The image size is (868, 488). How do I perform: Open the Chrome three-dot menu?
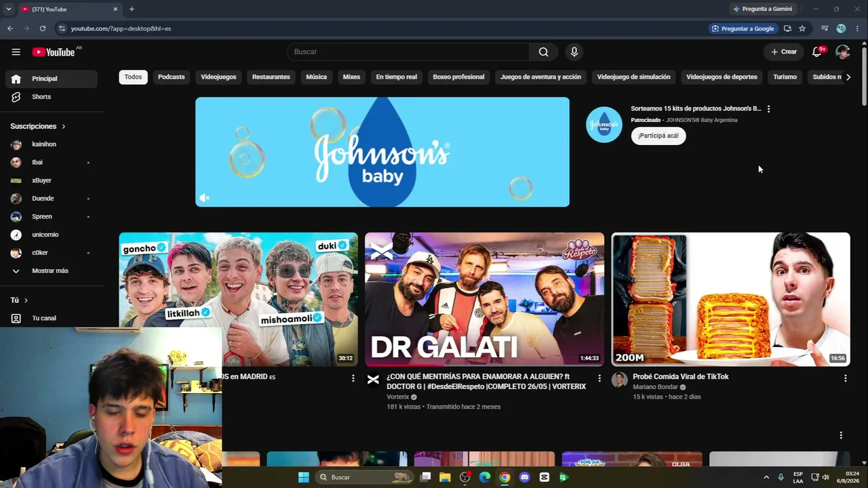click(858, 28)
